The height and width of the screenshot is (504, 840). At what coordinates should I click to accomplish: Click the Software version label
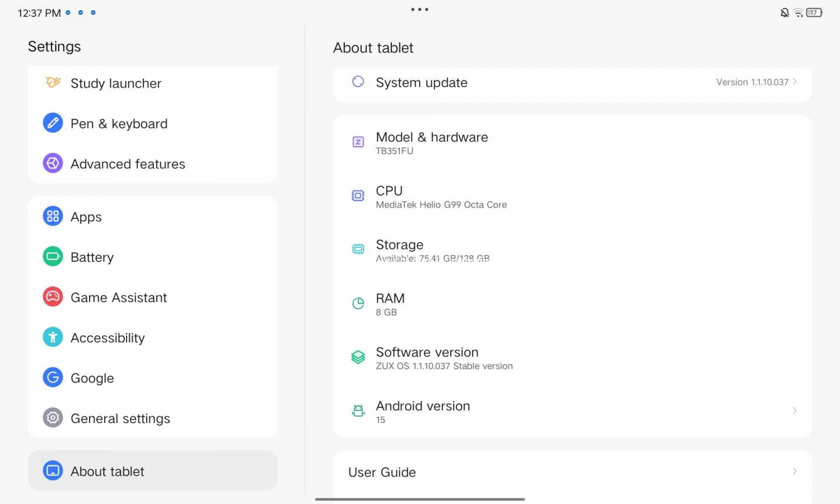coord(427,352)
